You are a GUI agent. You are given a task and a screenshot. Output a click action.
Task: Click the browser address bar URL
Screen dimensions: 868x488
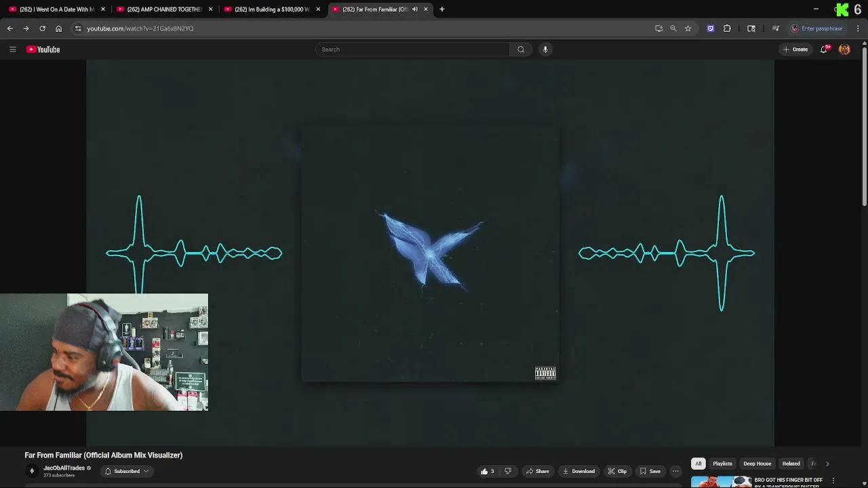(x=140, y=28)
